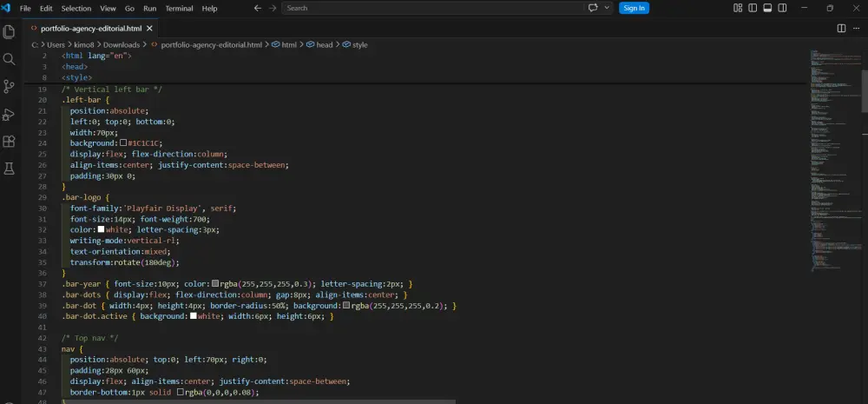Click the text "writing-mode:vertical-rl;"

tap(125, 241)
